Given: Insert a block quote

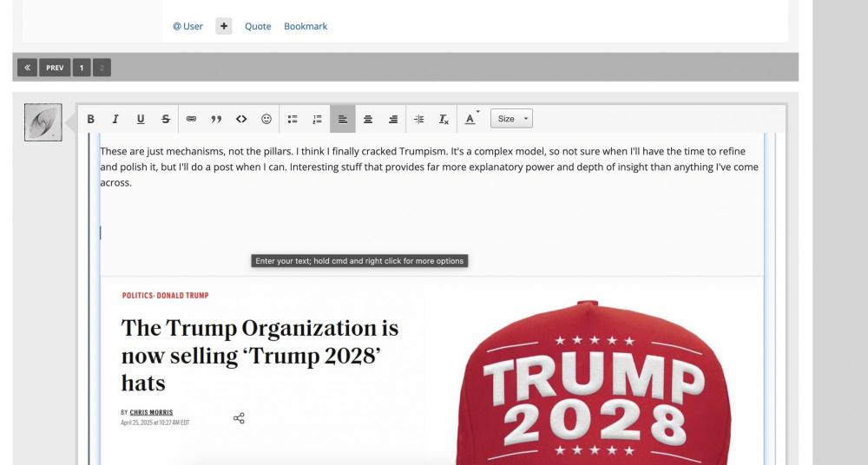Looking at the screenshot, I should pyautogui.click(x=216, y=119).
